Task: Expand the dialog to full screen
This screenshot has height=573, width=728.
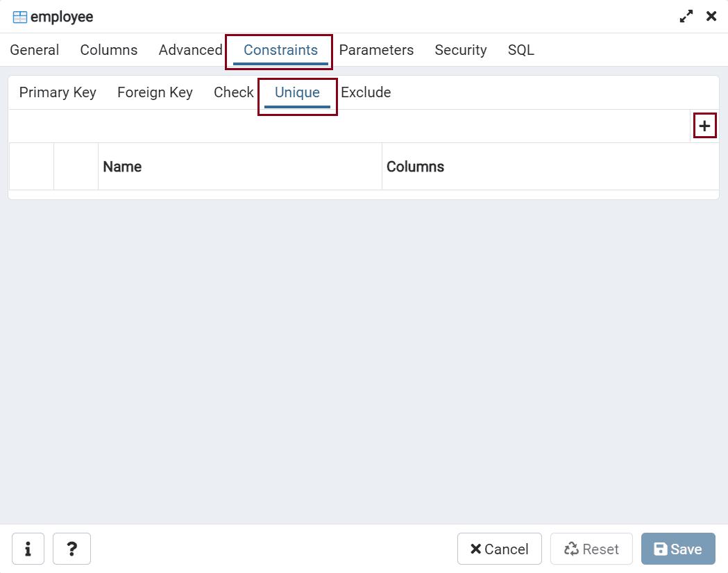Action: (686, 15)
